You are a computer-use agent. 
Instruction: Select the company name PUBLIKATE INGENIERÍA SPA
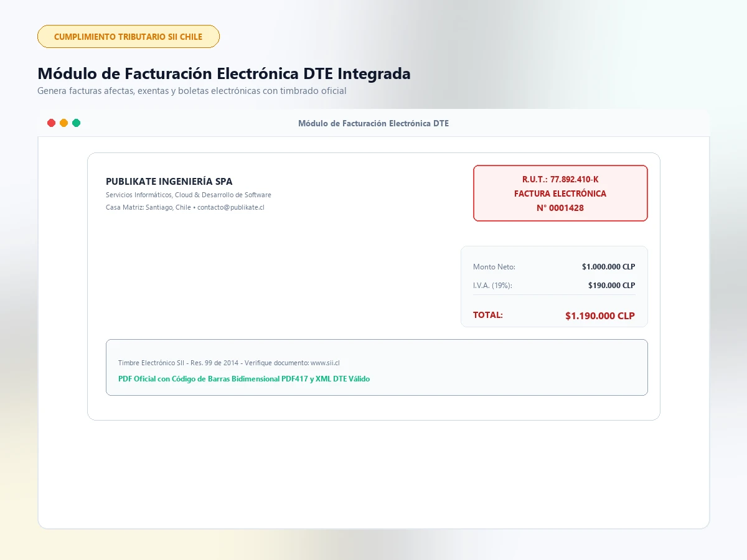(169, 182)
